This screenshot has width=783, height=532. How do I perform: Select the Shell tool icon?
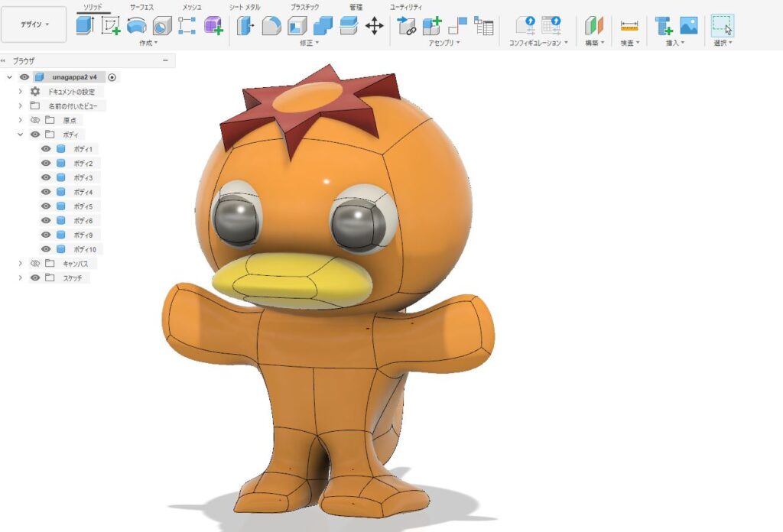click(297, 26)
